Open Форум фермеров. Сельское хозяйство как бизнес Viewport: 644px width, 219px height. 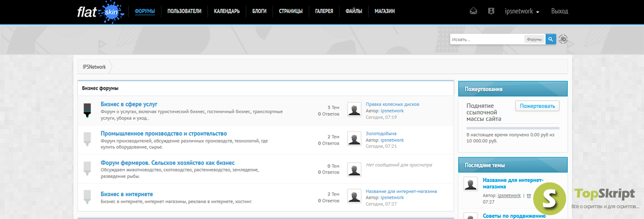click(x=167, y=163)
